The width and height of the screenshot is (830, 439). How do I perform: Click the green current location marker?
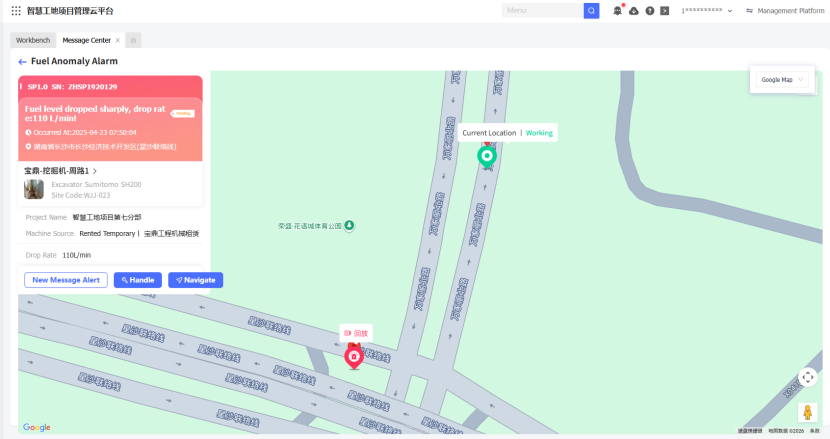[487, 156]
